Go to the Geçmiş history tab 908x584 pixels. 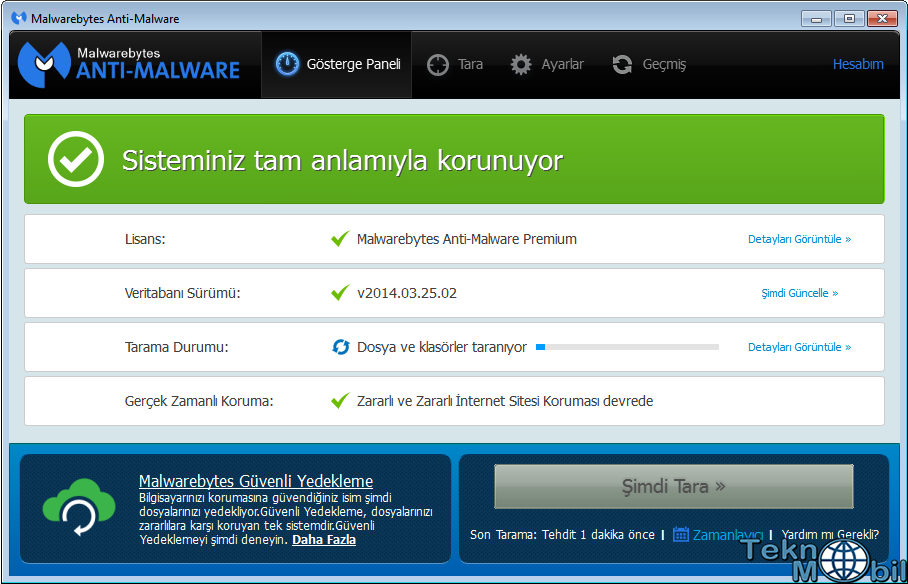click(x=650, y=64)
